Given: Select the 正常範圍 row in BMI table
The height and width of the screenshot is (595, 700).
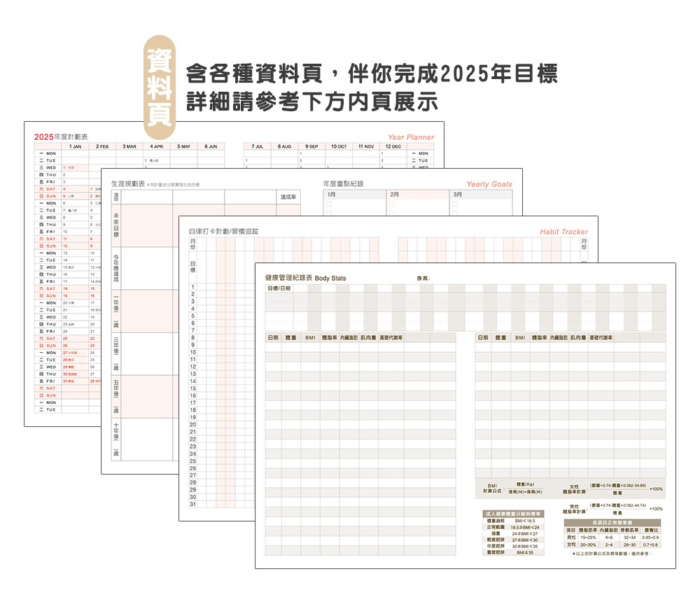Looking at the screenshot, I should [x=513, y=527].
